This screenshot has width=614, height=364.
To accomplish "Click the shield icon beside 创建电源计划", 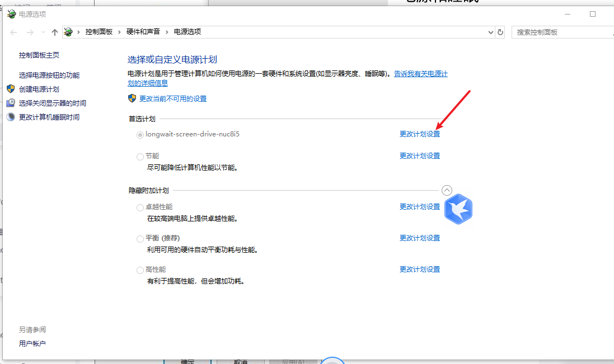I will (11, 89).
